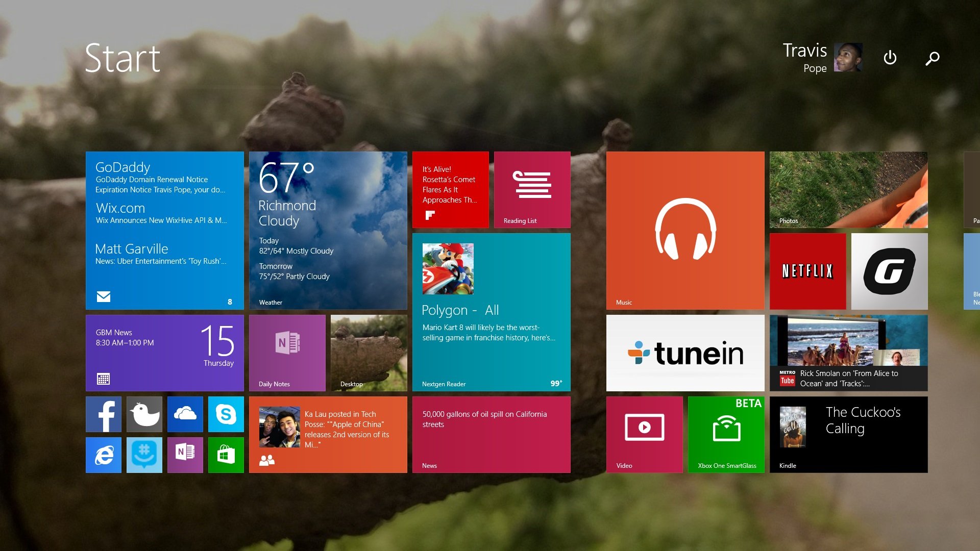
Task: Launch Internet Explorer tile
Action: pos(104,455)
